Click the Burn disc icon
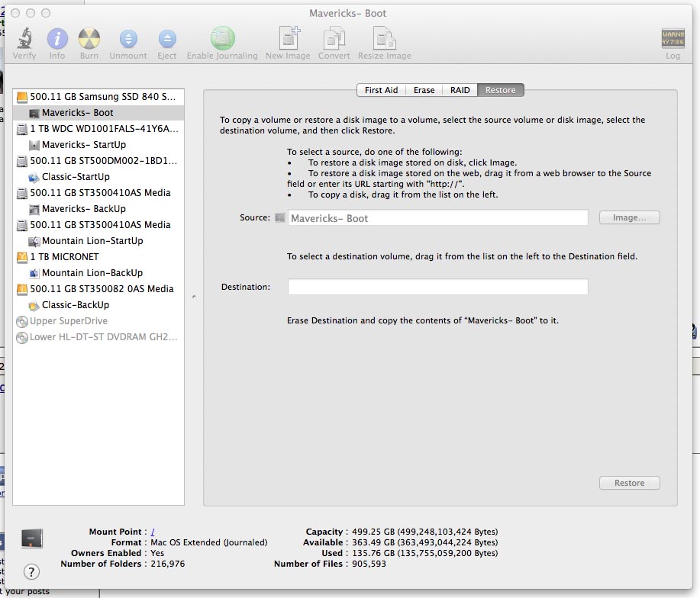 [x=89, y=38]
